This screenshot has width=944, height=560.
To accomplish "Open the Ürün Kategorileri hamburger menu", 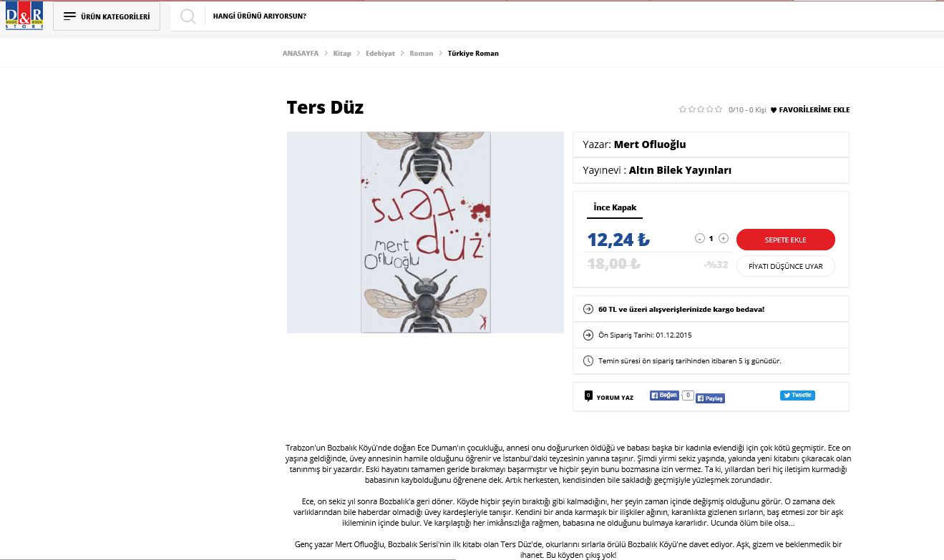I will coord(107,16).
